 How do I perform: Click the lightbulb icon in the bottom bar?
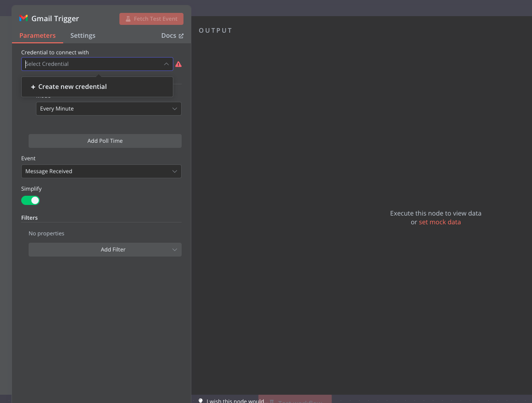tap(201, 401)
